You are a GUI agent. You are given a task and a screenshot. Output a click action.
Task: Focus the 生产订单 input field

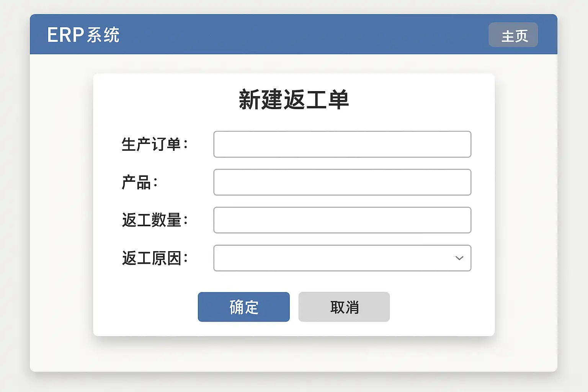[x=342, y=144]
